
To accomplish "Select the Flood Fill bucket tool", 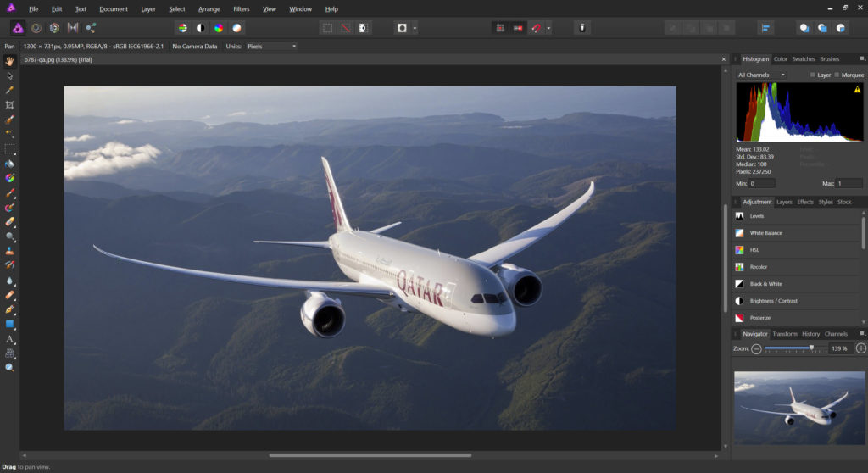I will click(9, 164).
